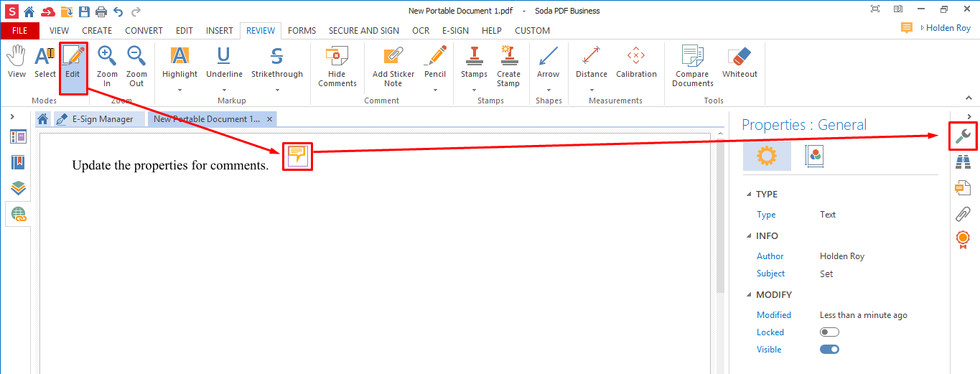Open the binoculars search panel
980x374 pixels.
[x=963, y=162]
